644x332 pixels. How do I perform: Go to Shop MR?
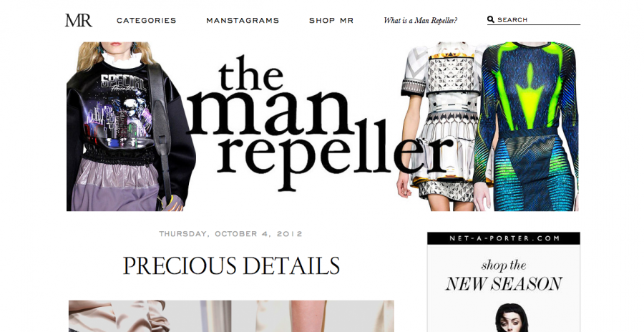pos(331,20)
